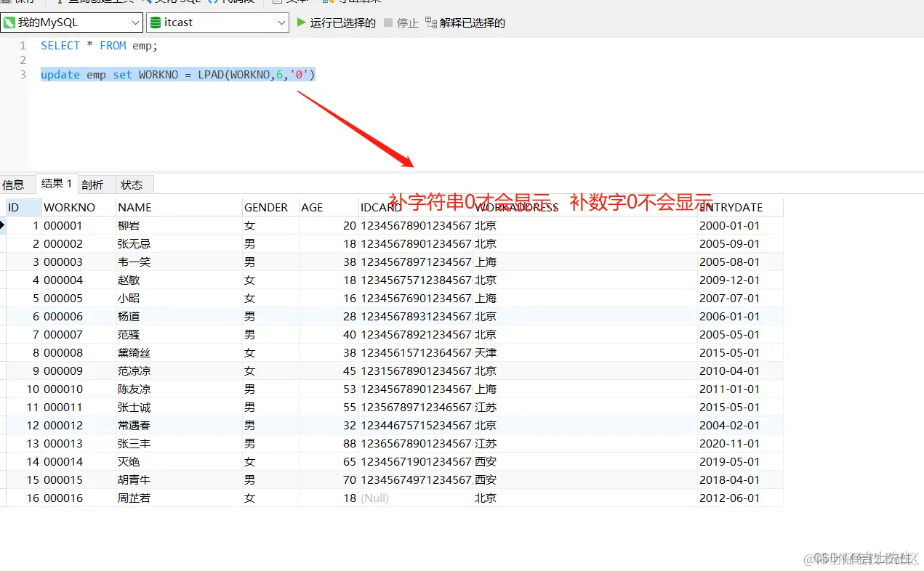Select entry date 2012-06-01
924x571 pixels.
740,498
